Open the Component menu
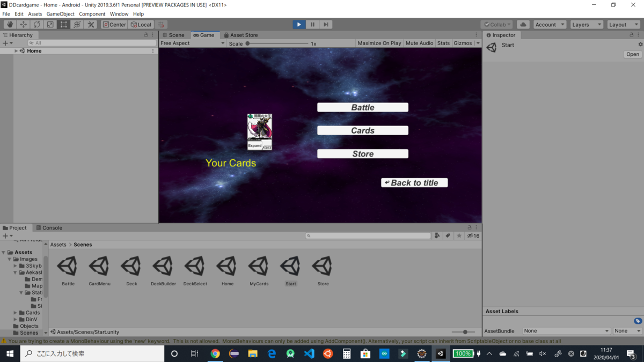 (92, 14)
